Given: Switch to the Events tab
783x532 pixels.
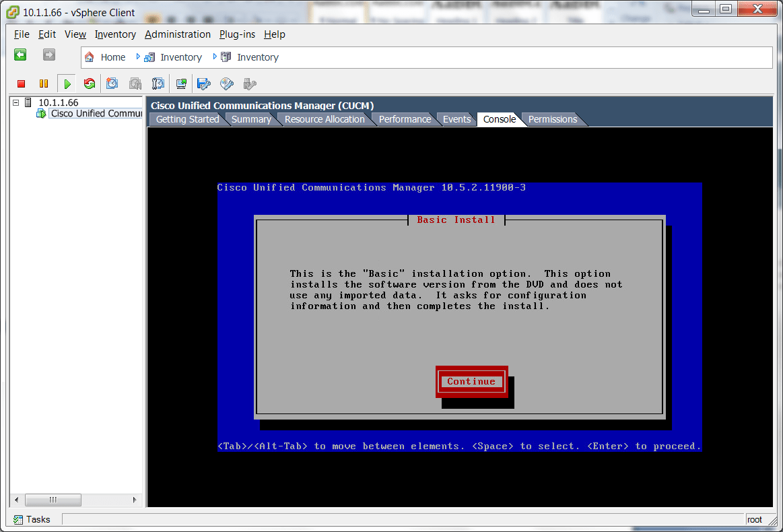Looking at the screenshot, I should coord(457,119).
